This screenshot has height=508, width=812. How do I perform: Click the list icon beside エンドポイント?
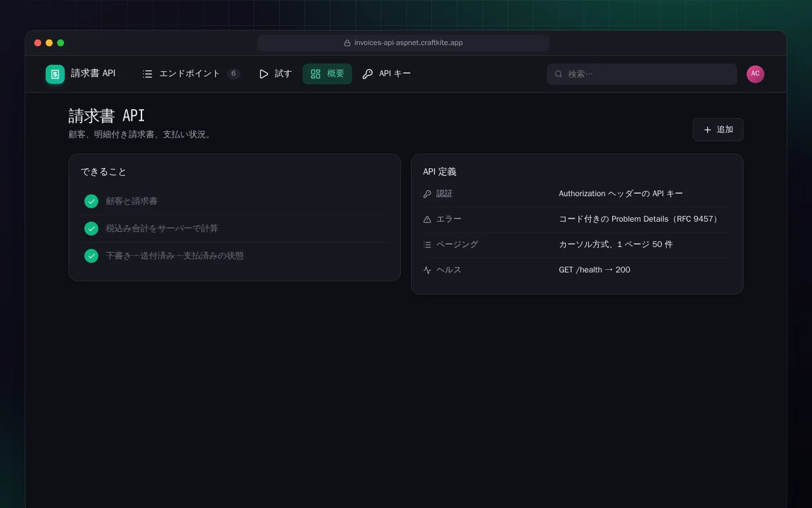(x=148, y=74)
